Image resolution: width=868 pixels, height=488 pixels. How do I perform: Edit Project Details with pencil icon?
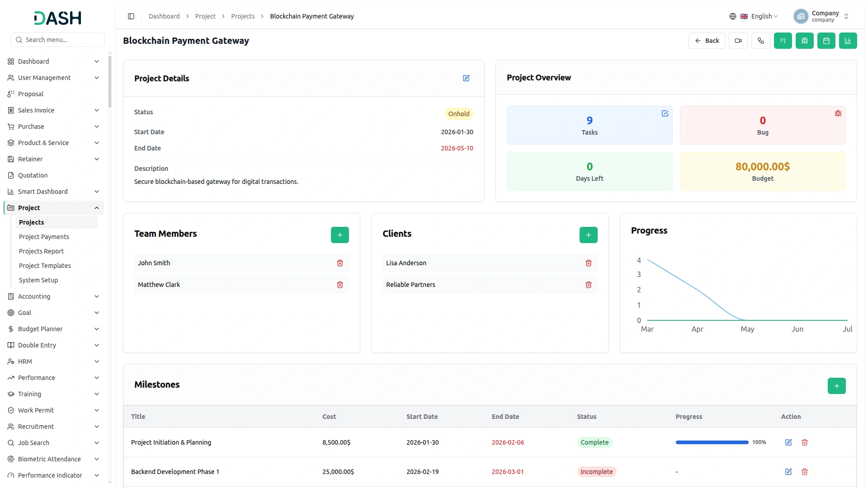point(466,78)
